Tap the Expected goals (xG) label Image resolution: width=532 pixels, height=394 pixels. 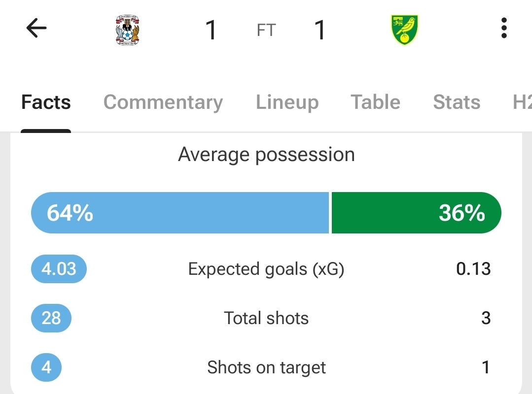click(266, 269)
